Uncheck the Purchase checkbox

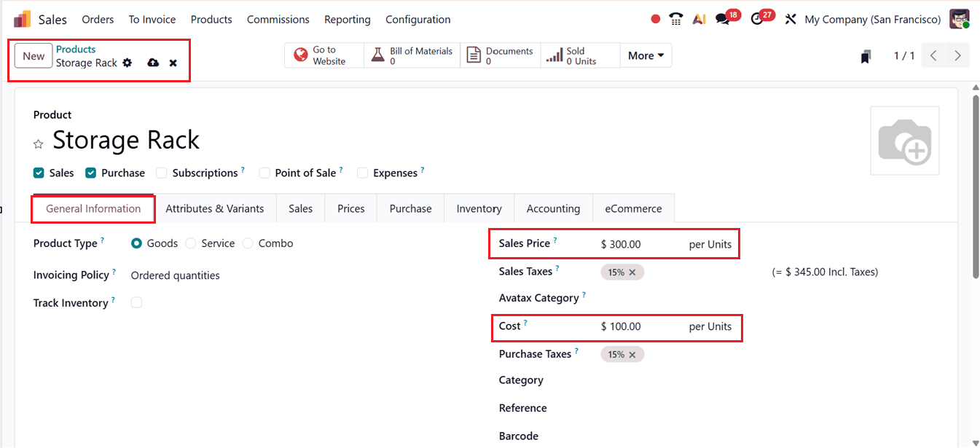[x=91, y=173]
